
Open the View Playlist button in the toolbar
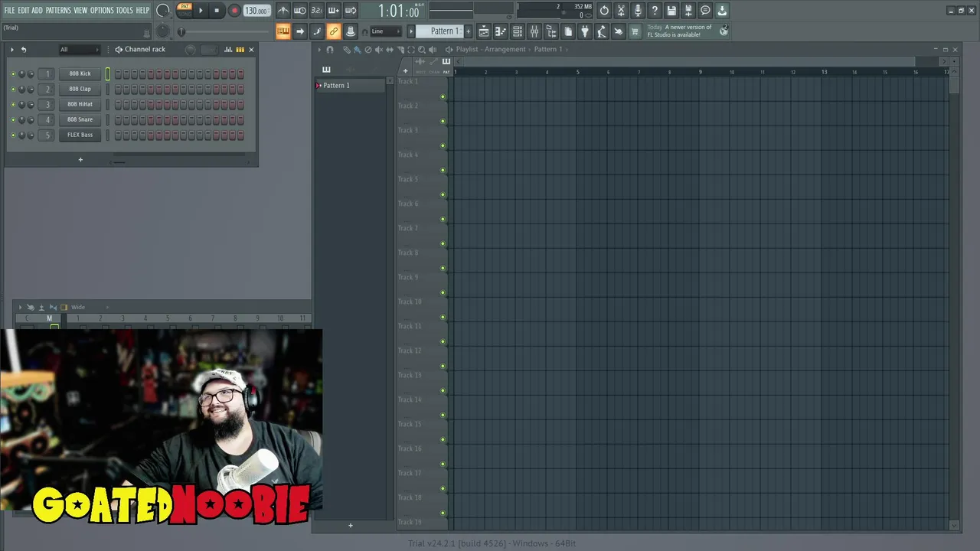484,31
